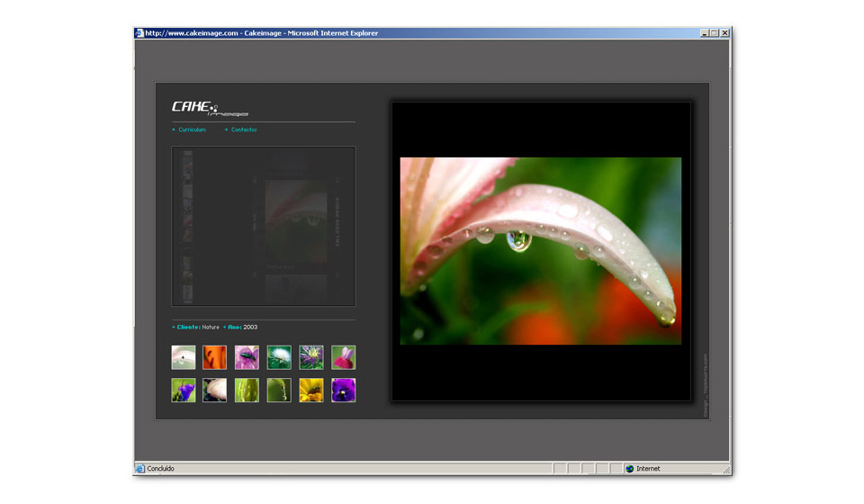The height and width of the screenshot is (504, 864).
Task: View the white fluffy flower thumbnail
Action: 279,357
